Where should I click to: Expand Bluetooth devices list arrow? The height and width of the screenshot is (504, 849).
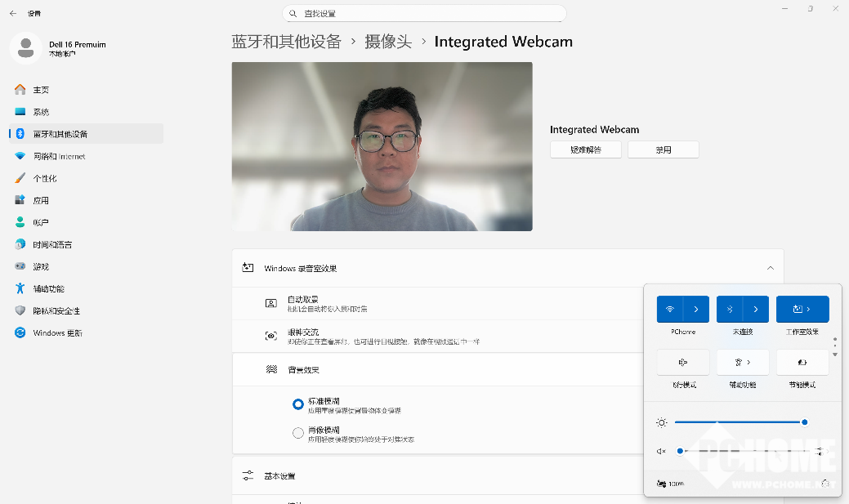tap(756, 310)
